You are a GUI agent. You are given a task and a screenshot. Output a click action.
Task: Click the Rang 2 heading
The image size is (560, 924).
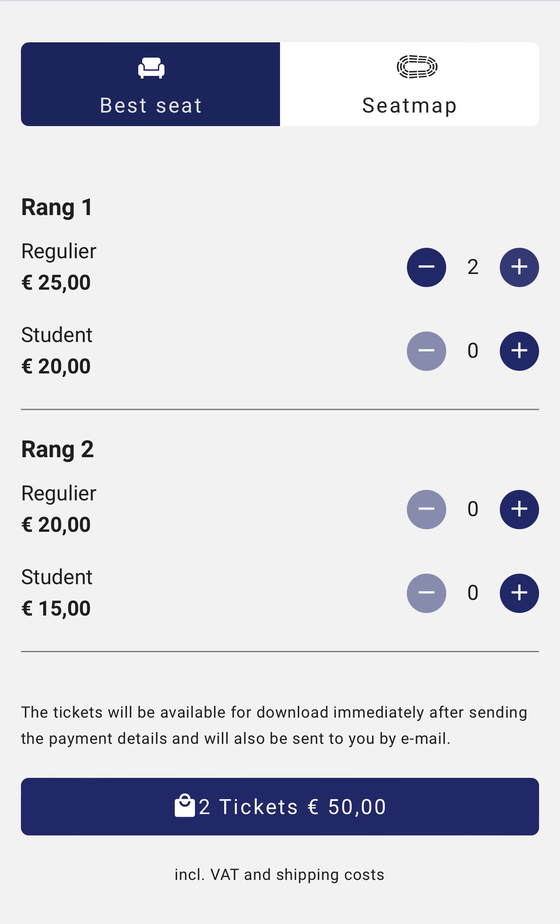click(58, 449)
